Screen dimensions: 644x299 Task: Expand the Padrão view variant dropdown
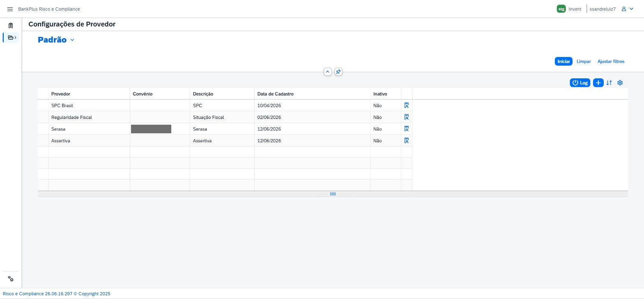(72, 40)
